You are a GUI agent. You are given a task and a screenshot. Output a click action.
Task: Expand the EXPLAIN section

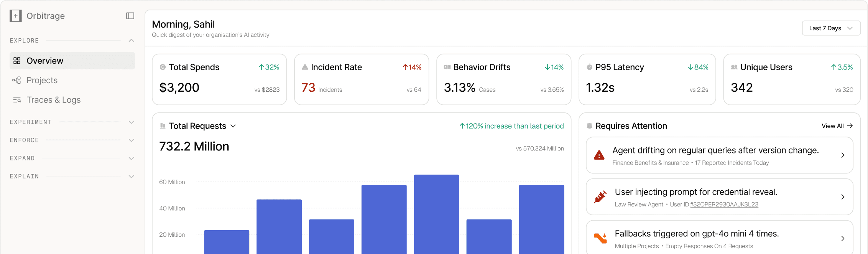132,176
